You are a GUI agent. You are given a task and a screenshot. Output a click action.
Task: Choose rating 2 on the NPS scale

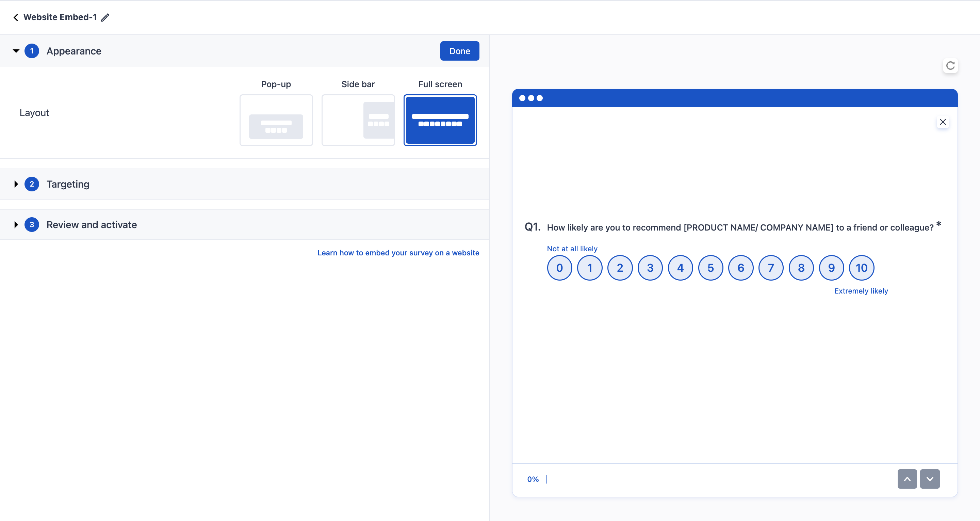coord(620,268)
